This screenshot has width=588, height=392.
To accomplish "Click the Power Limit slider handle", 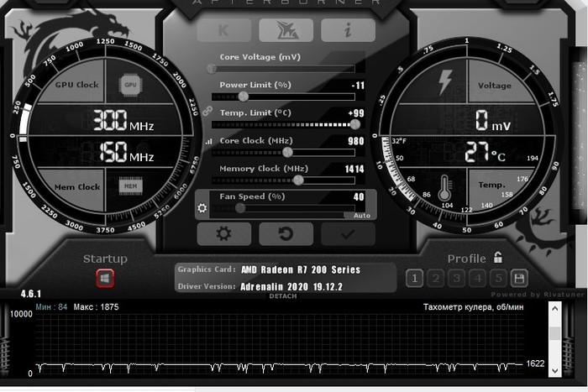I will click(244, 96).
